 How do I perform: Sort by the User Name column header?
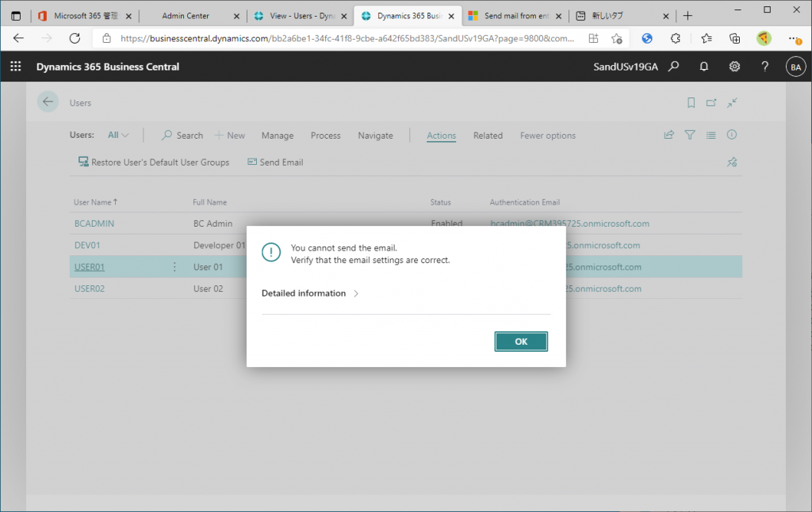(95, 202)
